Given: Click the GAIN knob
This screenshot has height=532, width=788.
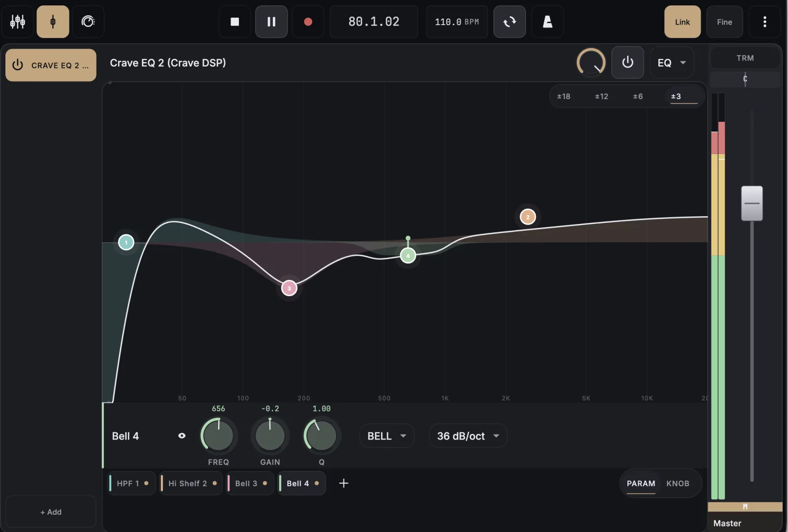Looking at the screenshot, I should [270, 436].
